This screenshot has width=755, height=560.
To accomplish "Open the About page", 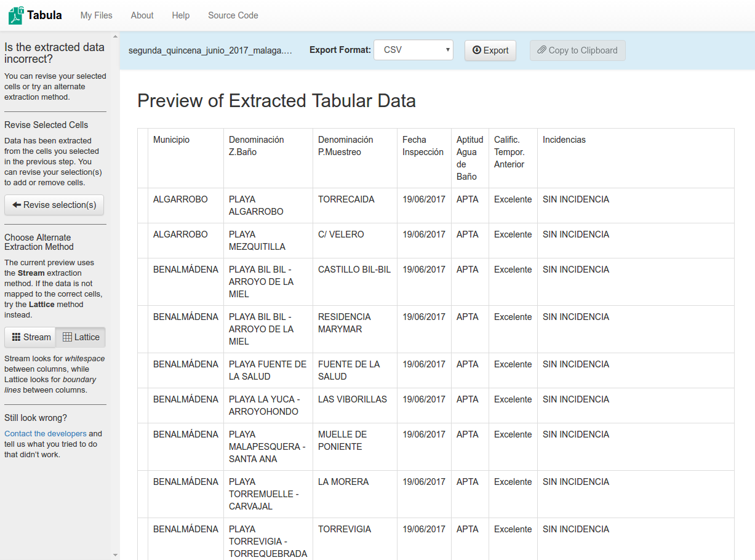I will coord(142,15).
